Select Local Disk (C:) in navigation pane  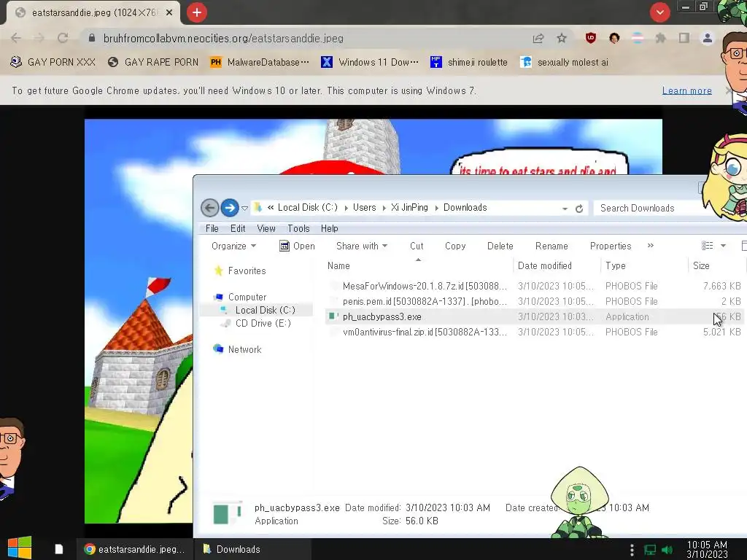266,310
